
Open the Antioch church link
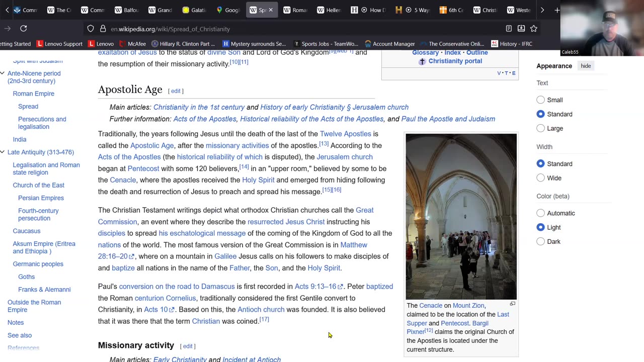point(261,309)
